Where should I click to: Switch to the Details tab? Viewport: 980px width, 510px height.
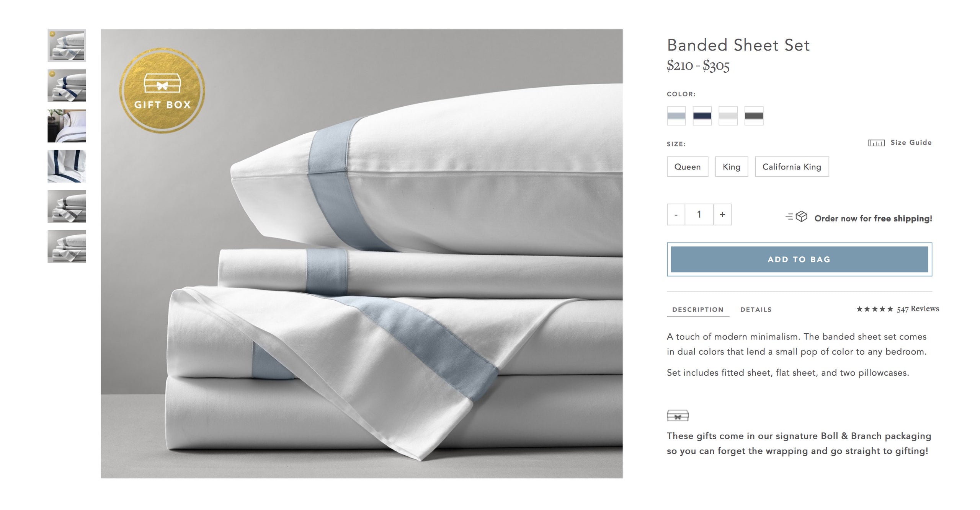click(x=756, y=310)
